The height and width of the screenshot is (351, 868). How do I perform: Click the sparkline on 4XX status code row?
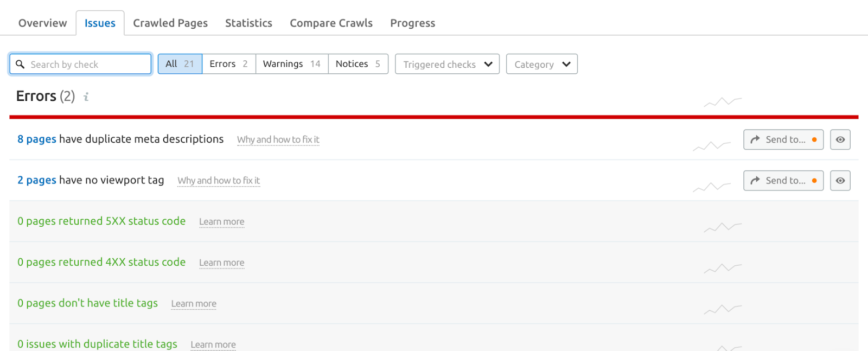click(x=723, y=267)
